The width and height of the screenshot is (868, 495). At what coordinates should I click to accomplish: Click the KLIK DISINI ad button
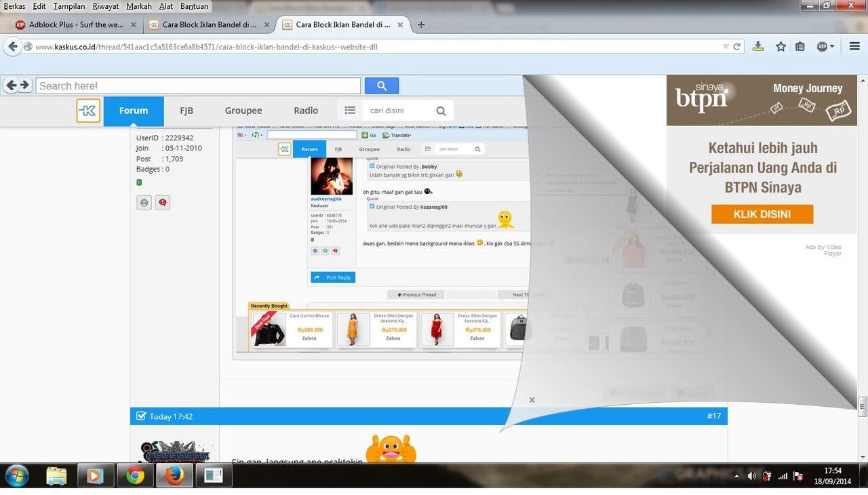pos(762,214)
